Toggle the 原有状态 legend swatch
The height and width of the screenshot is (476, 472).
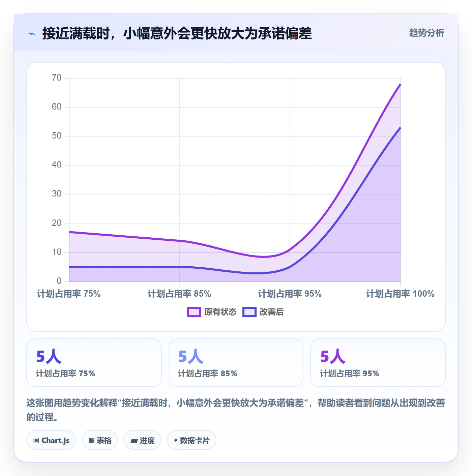[x=194, y=312]
